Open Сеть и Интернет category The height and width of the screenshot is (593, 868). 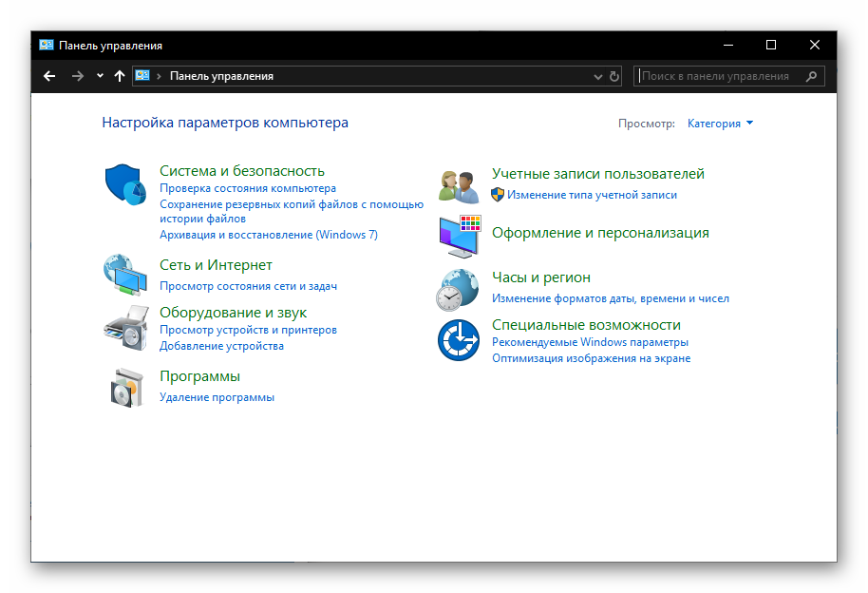point(216,265)
